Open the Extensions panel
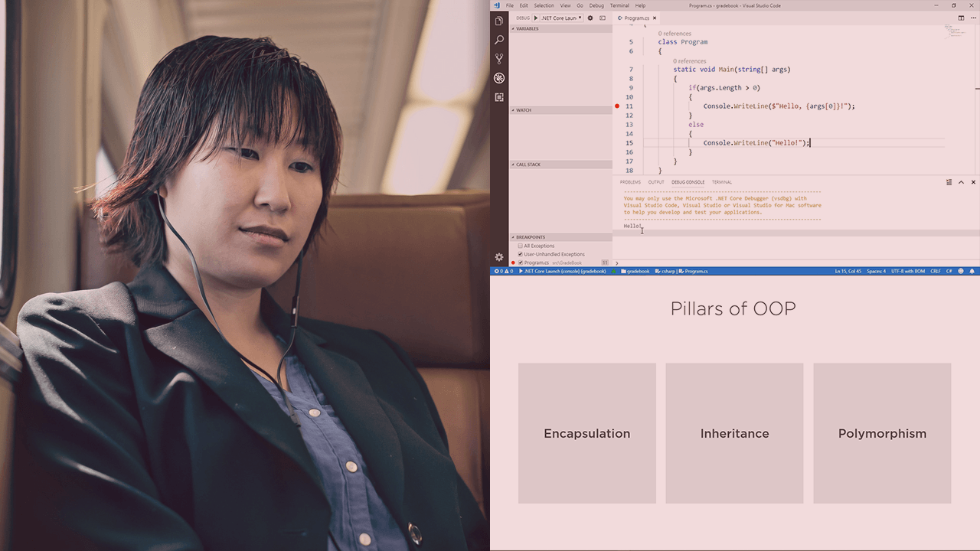Viewport: 980px width, 551px height. (x=498, y=96)
